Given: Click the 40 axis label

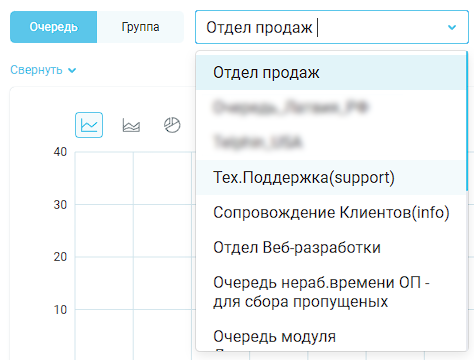Looking at the screenshot, I should [x=60, y=152].
